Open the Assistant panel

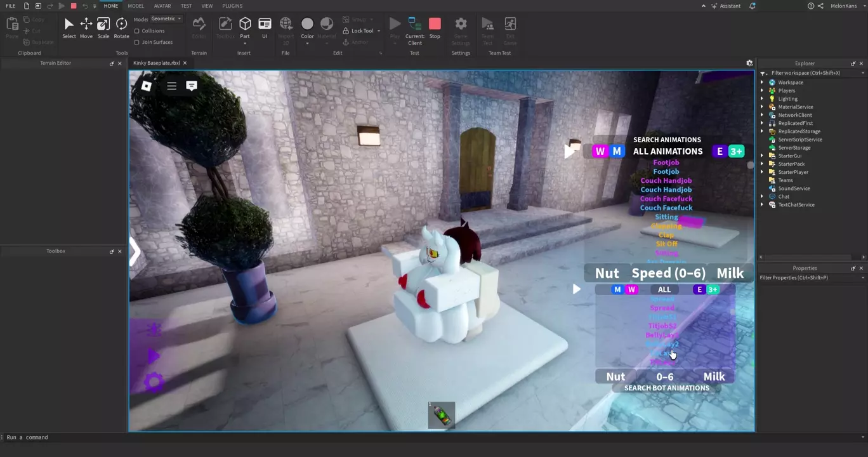tap(726, 6)
